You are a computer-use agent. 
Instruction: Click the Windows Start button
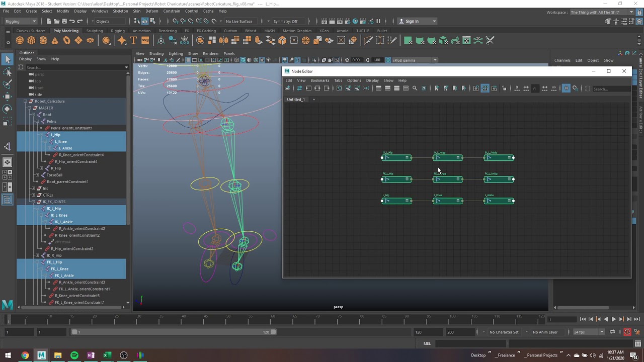point(8,355)
